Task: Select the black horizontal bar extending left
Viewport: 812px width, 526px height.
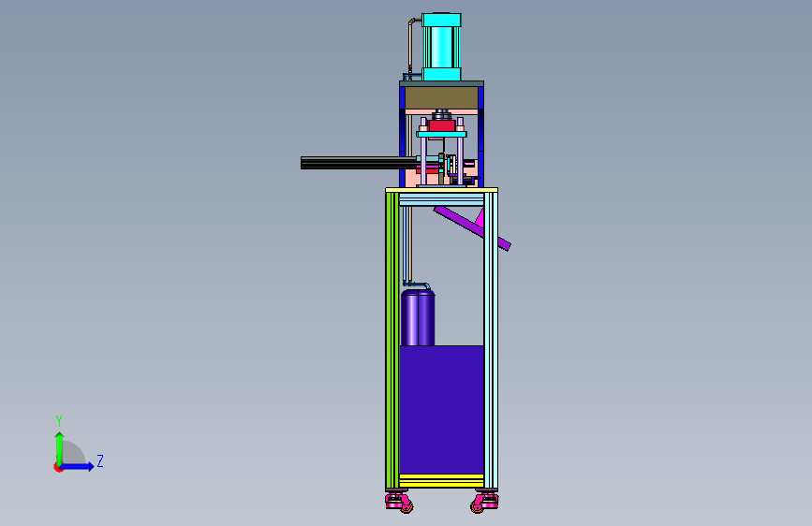Action: (359, 163)
